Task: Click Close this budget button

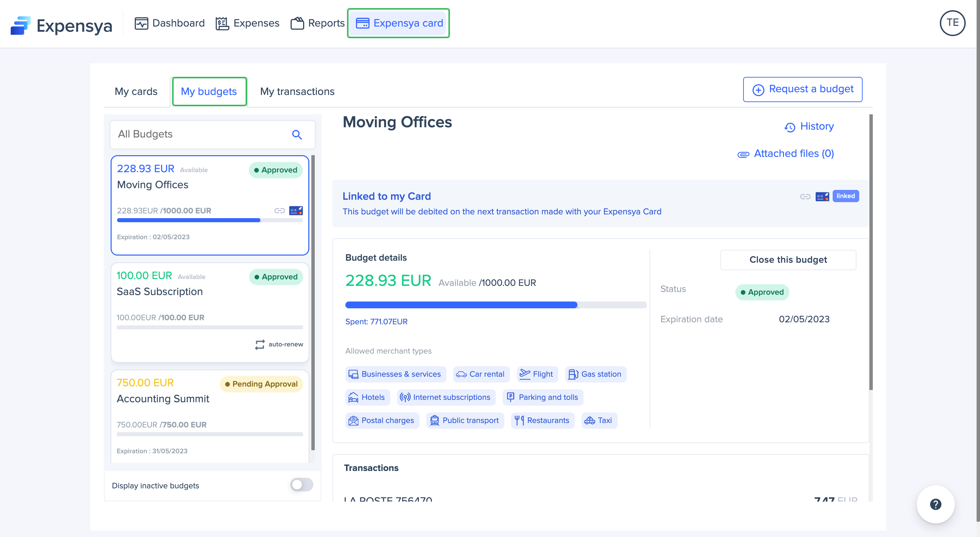Action: 788,260
